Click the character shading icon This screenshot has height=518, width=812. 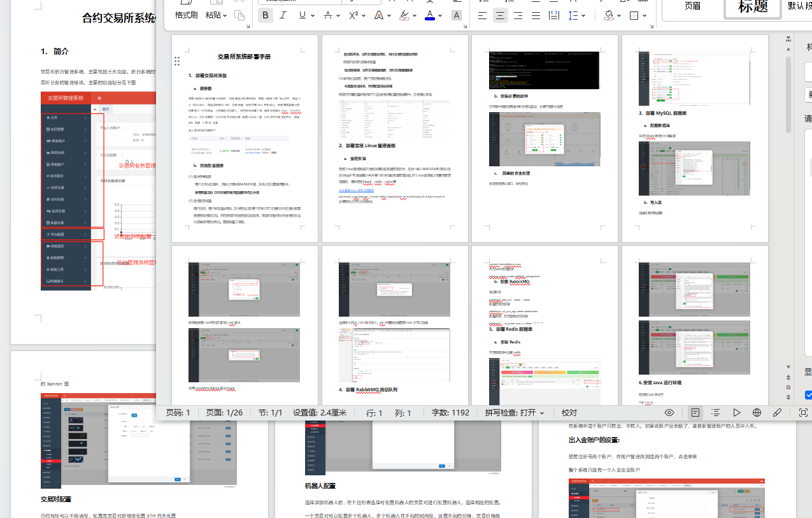pos(456,15)
